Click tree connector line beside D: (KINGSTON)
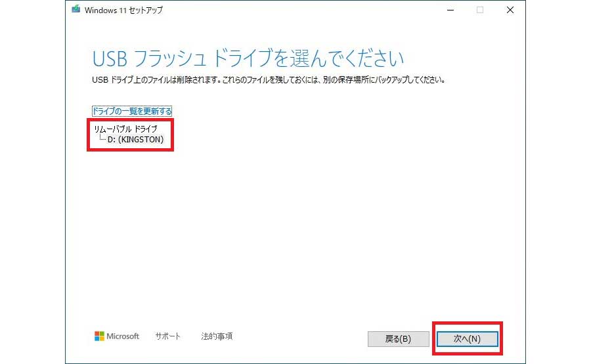 click(x=102, y=139)
